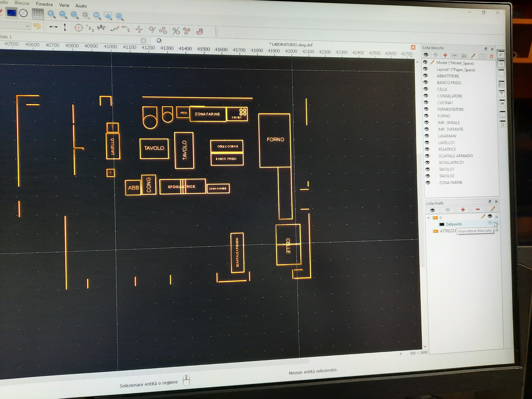This screenshot has height=399, width=532.
Task: Select the restrict horizontal arrow icon
Action: click(53, 27)
